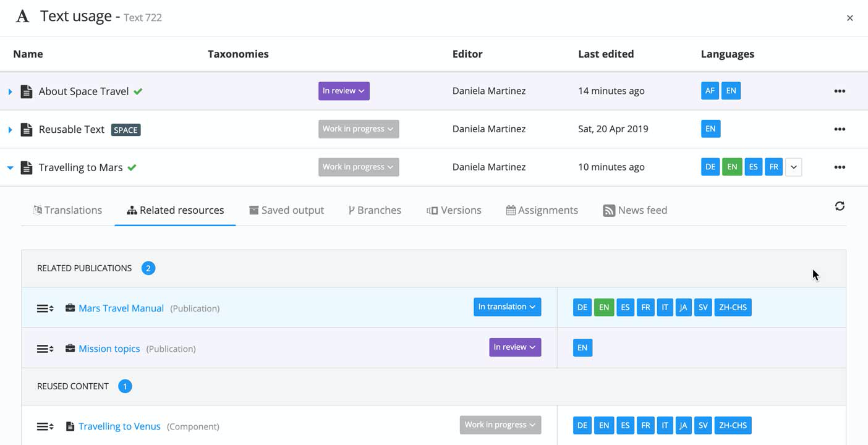Screen dimensions: 868x445
Task: Click the document icon beside Reusable Text
Action: click(27, 129)
